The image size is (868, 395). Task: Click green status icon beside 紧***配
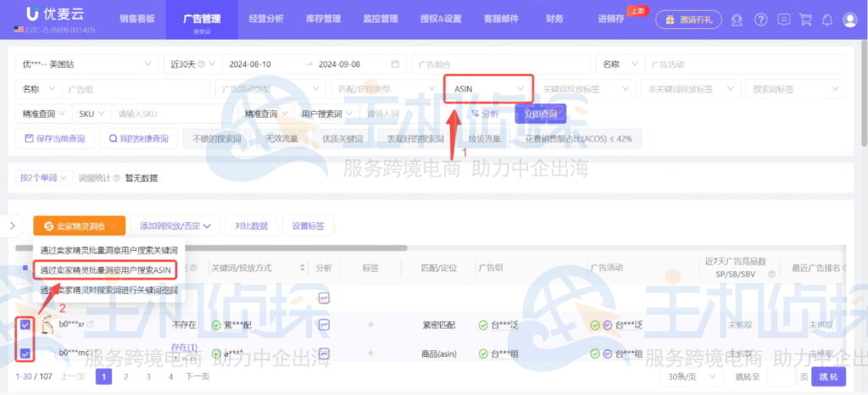click(216, 325)
